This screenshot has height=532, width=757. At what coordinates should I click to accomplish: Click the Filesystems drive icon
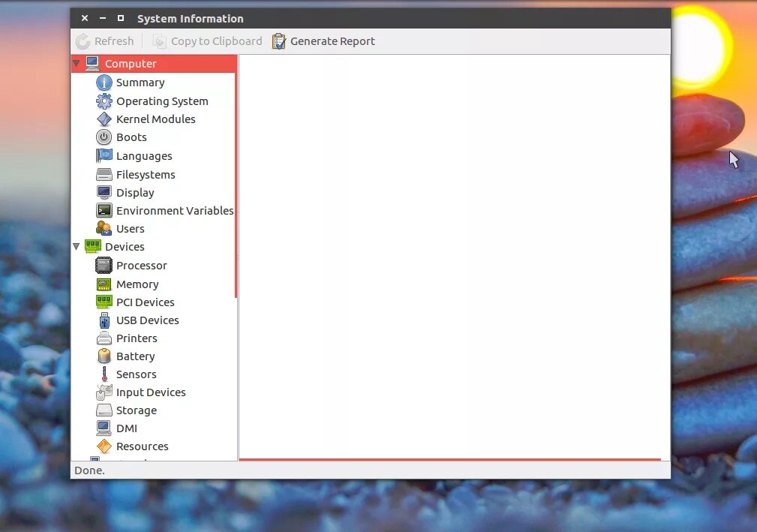tap(104, 174)
